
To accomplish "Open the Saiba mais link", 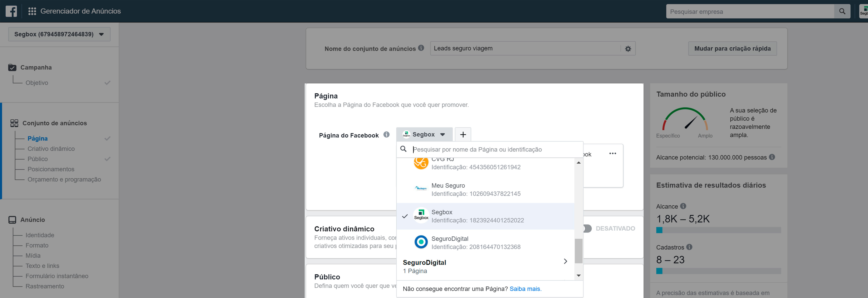I will [x=525, y=289].
